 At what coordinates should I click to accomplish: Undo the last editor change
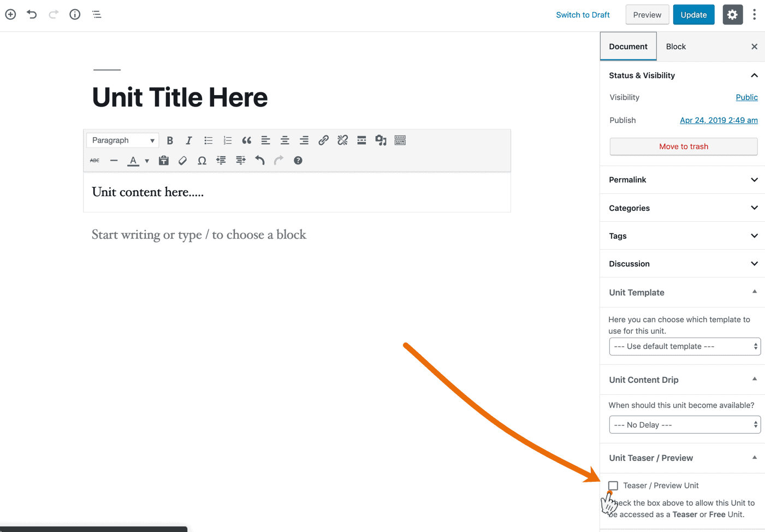[x=32, y=15]
